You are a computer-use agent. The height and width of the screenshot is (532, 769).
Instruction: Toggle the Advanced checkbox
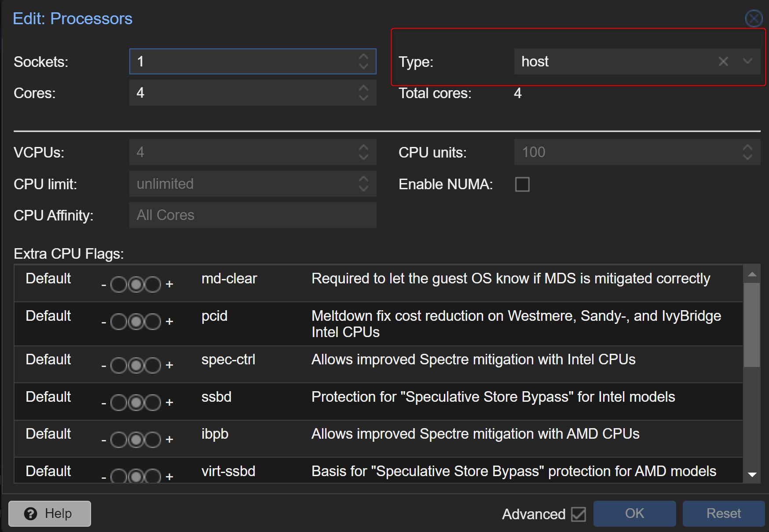pyautogui.click(x=578, y=514)
